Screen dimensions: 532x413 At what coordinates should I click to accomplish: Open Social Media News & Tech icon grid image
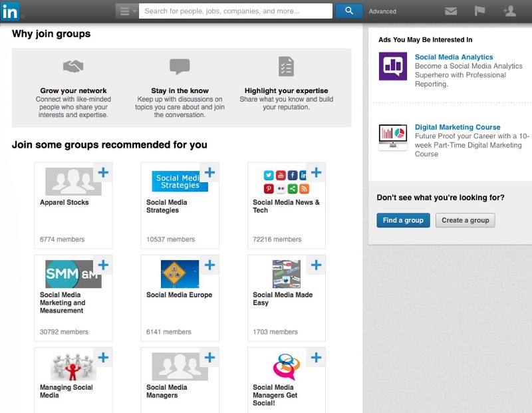click(x=287, y=182)
